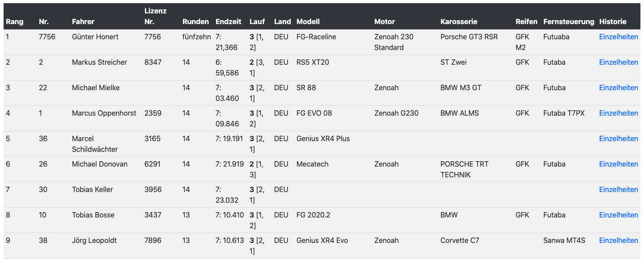This screenshot has height=259, width=644.
Task: Click the Modell column header
Action: click(308, 22)
